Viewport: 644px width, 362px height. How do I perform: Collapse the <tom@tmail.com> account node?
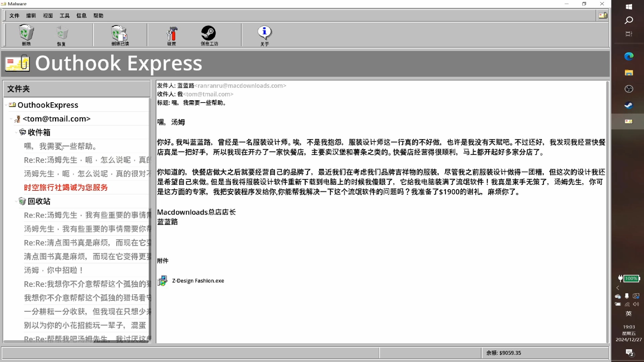(x=11, y=119)
